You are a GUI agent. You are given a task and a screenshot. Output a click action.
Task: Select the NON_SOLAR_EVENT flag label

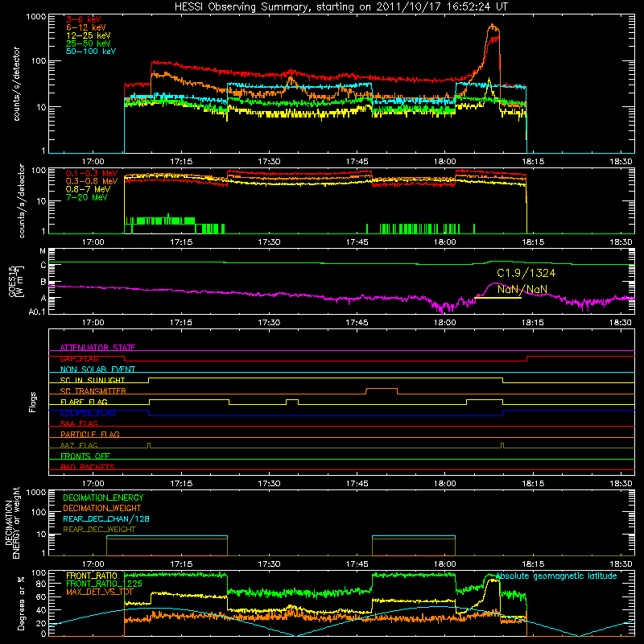pos(97,369)
